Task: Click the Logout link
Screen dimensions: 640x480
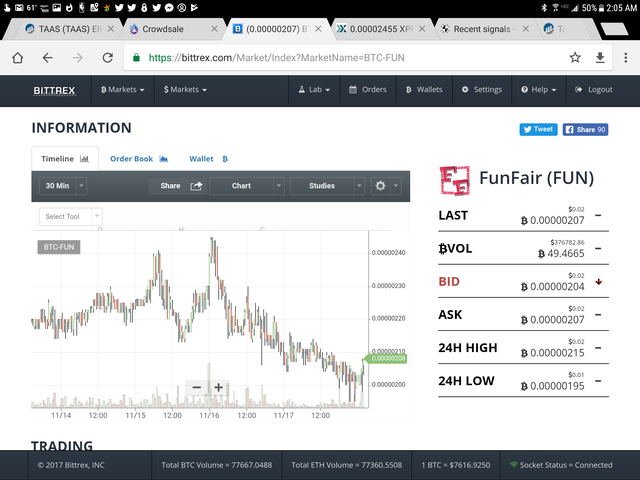Action: [x=594, y=90]
